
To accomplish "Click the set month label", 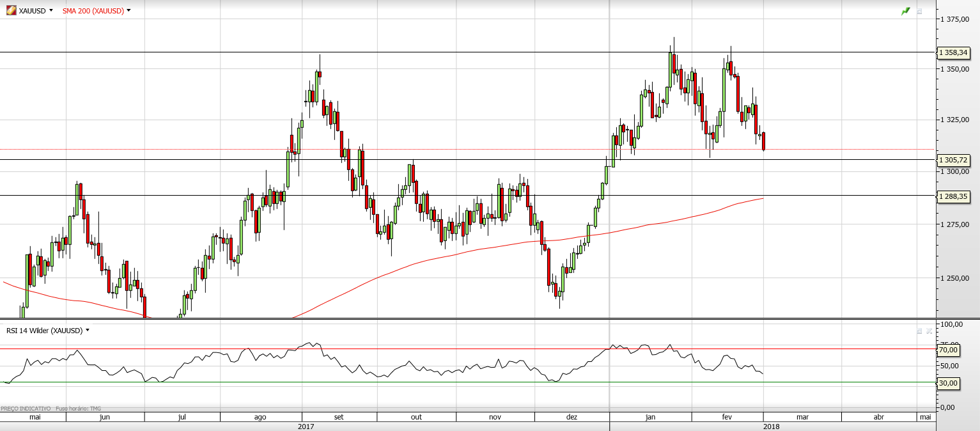I will [x=339, y=417].
